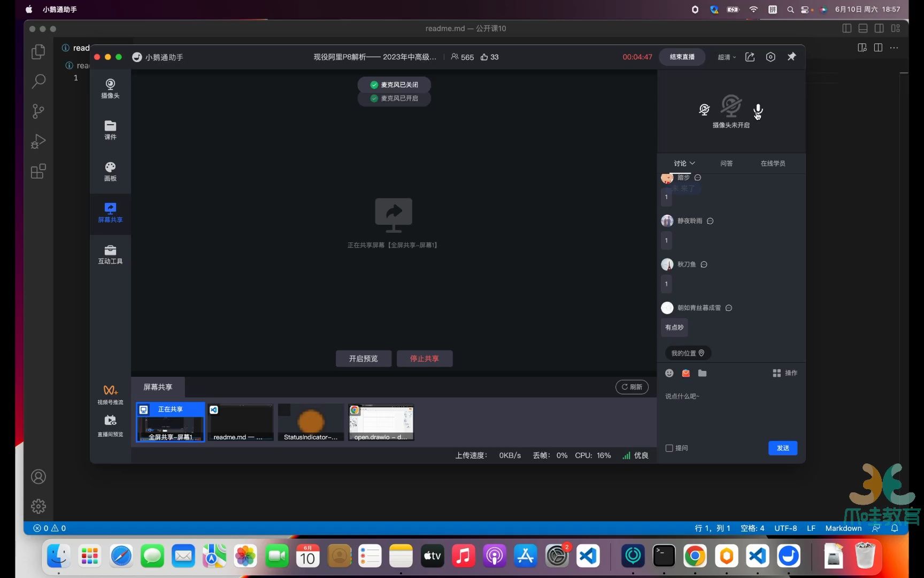
Task: Open VS Code Extensions view
Action: click(38, 171)
